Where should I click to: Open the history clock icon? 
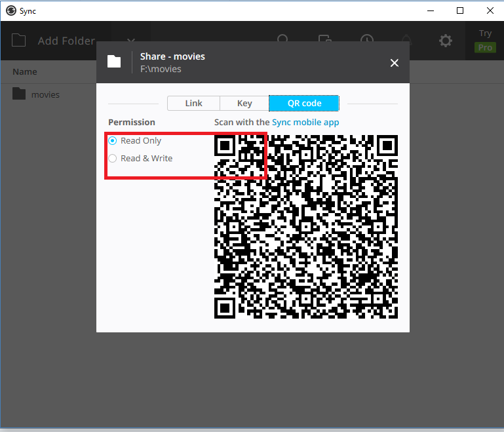pyautogui.click(x=367, y=38)
